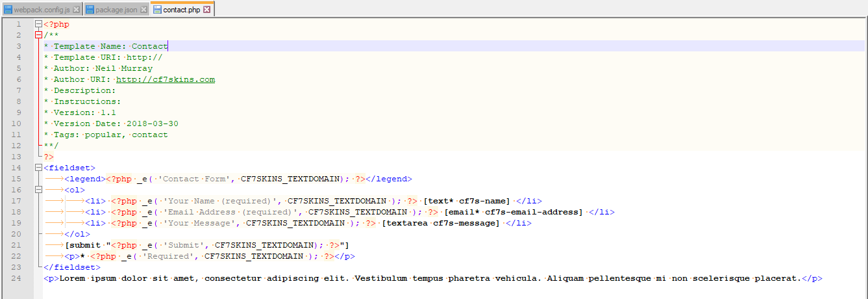This screenshot has width=868, height=299.
Task: Select line 10 via its line number
Action: point(18,123)
